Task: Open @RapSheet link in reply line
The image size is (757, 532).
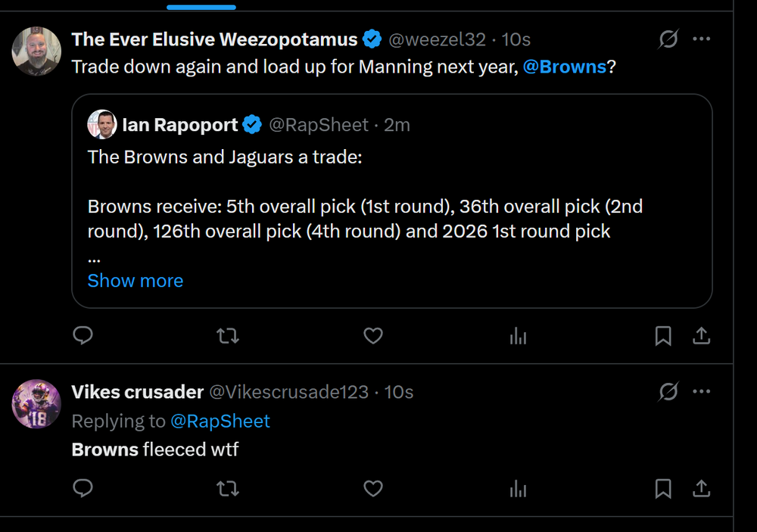Action: [220, 421]
